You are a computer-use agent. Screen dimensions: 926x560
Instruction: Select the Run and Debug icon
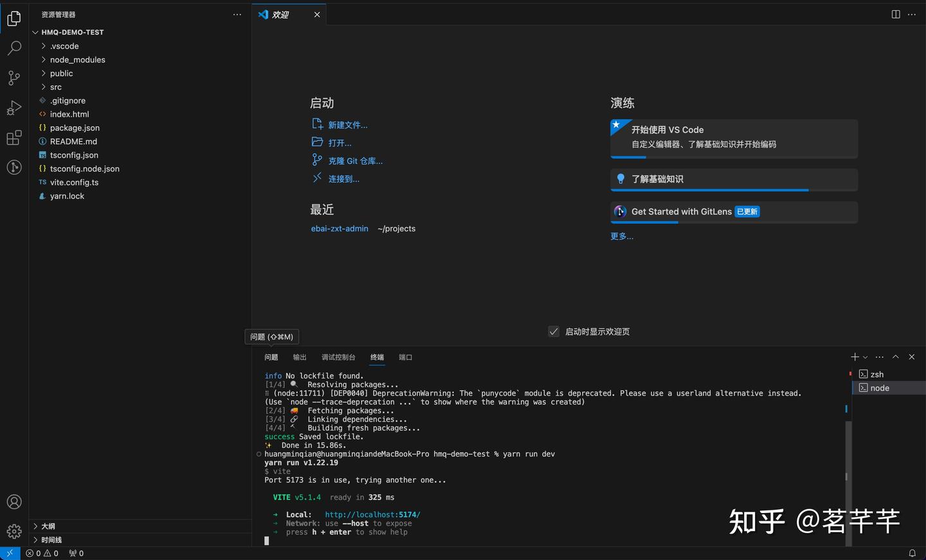(14, 107)
